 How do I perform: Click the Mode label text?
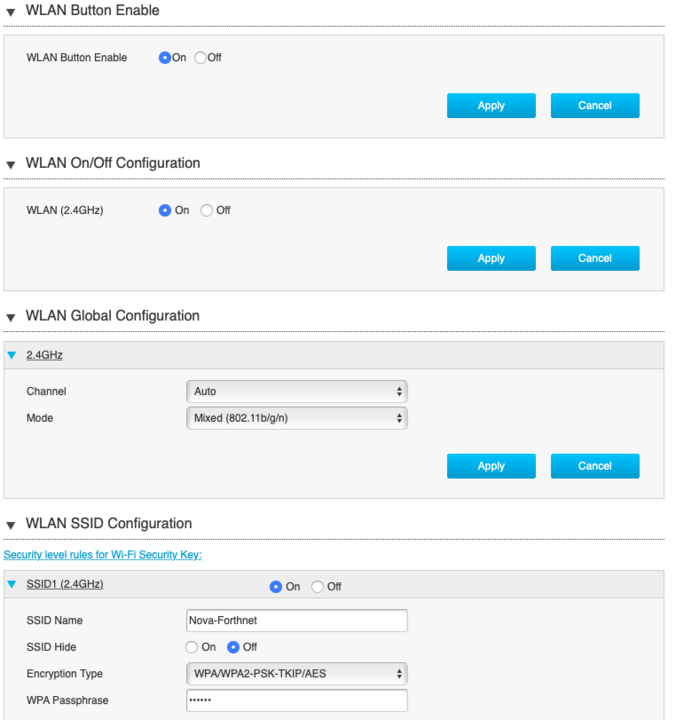point(40,418)
